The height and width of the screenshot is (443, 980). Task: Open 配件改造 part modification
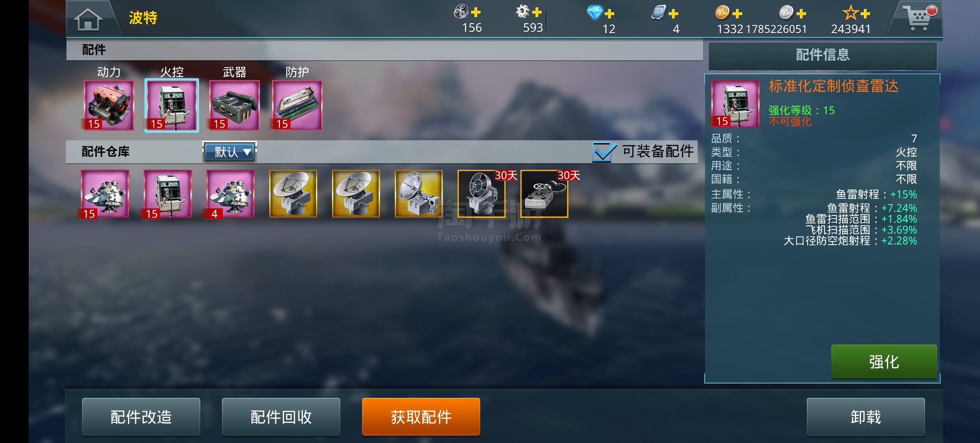coord(141,417)
